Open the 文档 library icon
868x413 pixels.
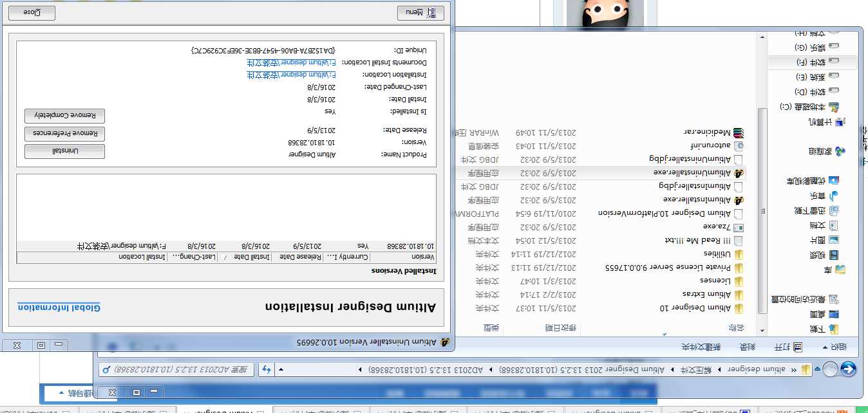pyautogui.click(x=834, y=225)
